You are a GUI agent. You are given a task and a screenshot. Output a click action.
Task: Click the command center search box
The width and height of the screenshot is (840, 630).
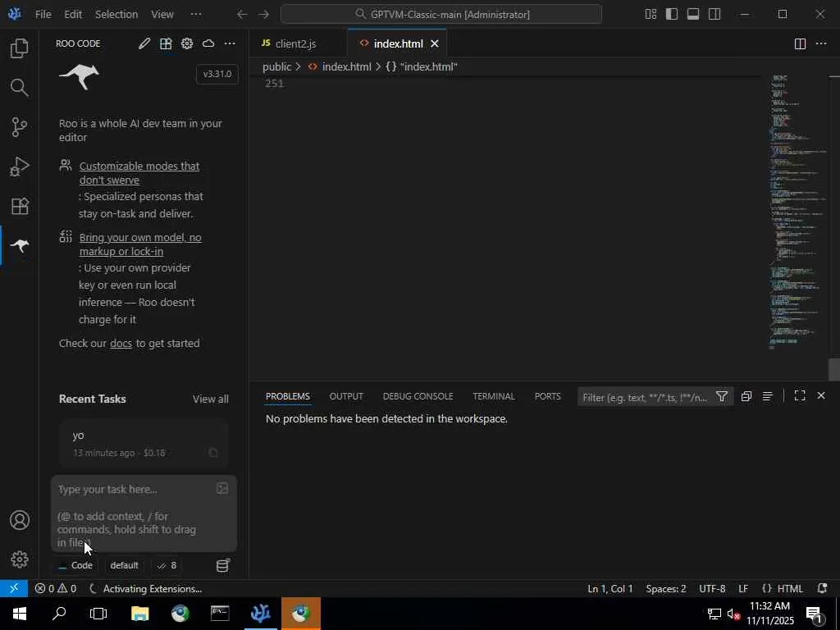click(441, 15)
